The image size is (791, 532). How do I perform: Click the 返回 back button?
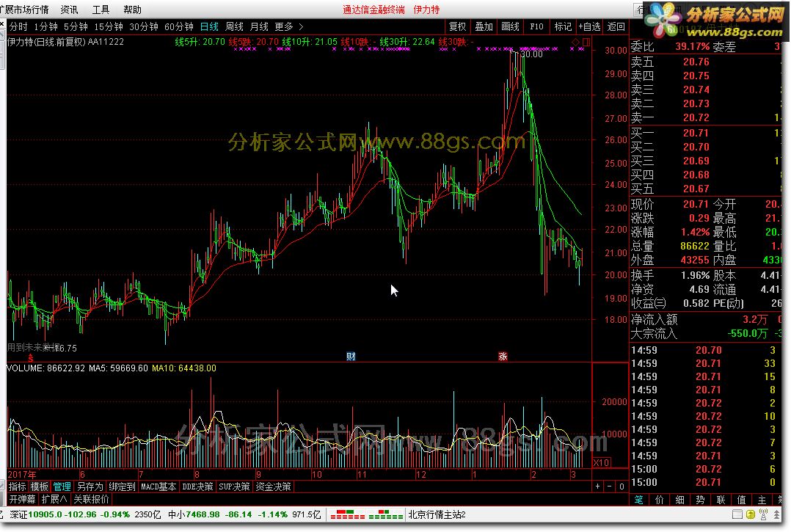616,26
